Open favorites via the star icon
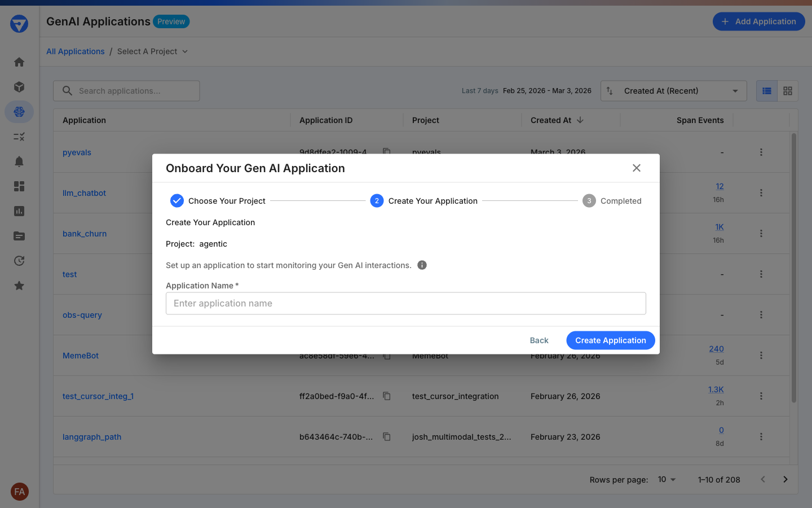 (x=19, y=286)
